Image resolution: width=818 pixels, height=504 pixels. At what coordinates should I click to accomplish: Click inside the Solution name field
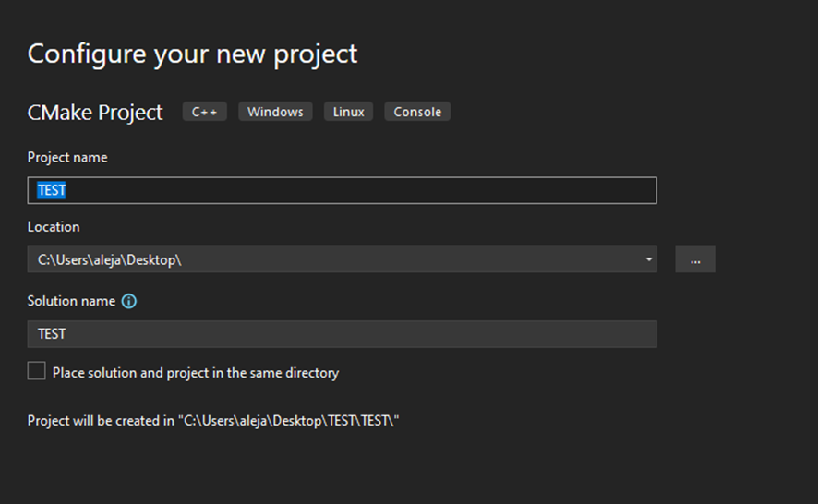(x=342, y=334)
